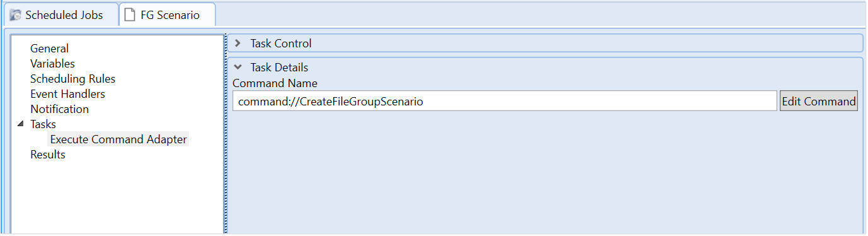Collapse the Tasks node using its triangle
The image size is (868, 236).
(21, 124)
